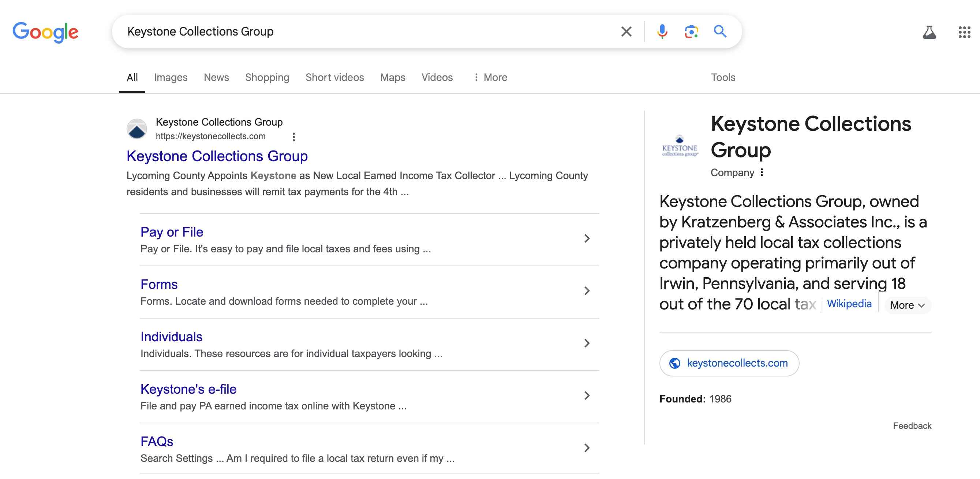Click the https://keystonecollects.com URL text
The image size is (980, 479).
(x=210, y=136)
